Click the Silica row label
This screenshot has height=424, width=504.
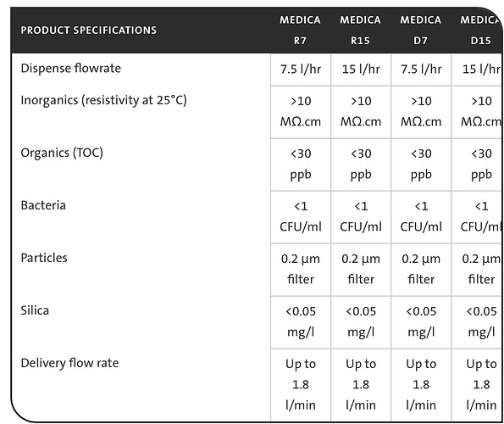35,310
